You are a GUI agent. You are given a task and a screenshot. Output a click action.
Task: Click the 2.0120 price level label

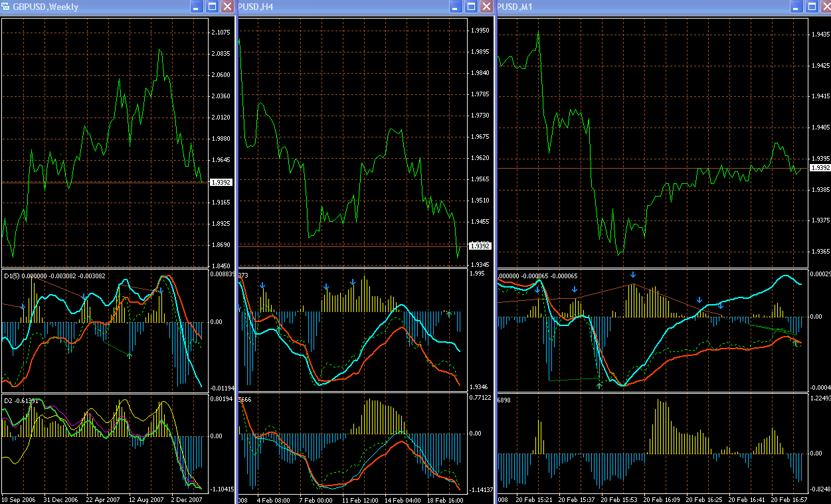point(220,117)
